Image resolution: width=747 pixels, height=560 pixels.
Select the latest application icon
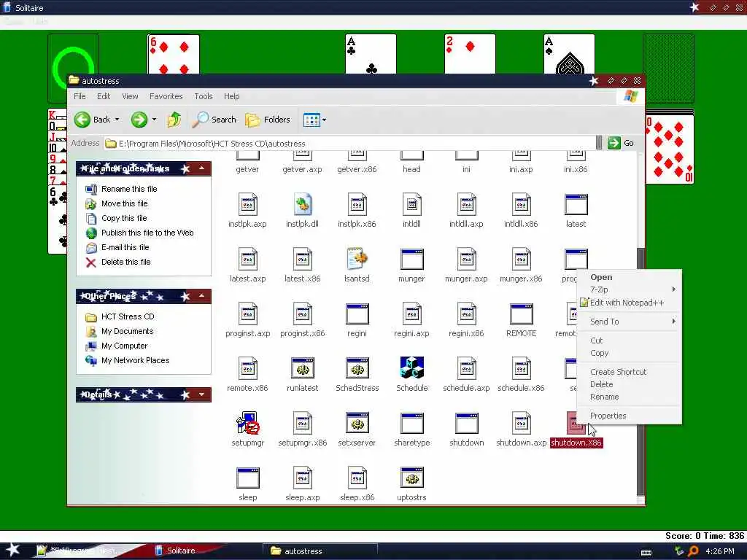coord(576,205)
